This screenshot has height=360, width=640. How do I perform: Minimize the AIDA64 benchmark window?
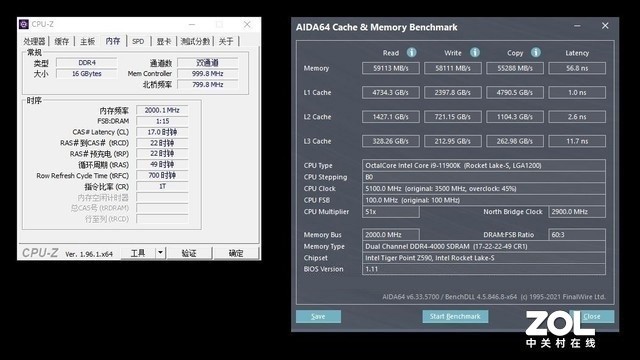[577, 26]
